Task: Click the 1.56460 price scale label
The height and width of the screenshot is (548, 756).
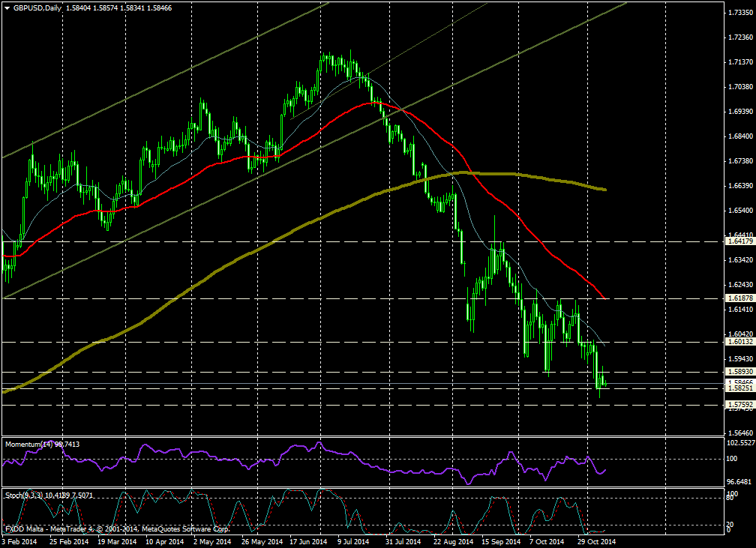Action: 740,433
